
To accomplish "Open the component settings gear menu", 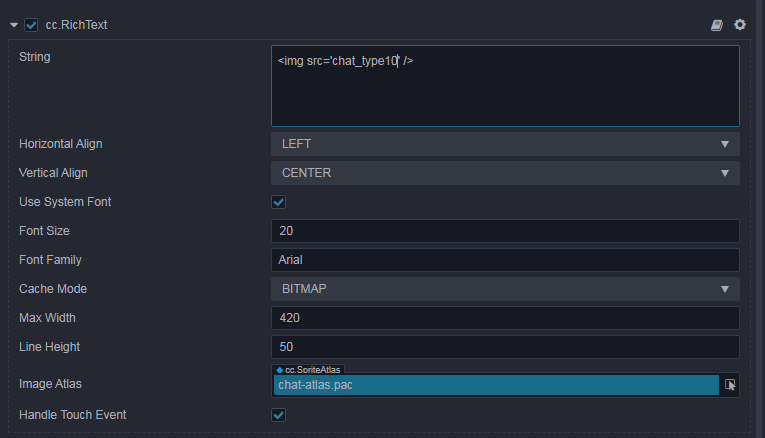I will tap(740, 24).
